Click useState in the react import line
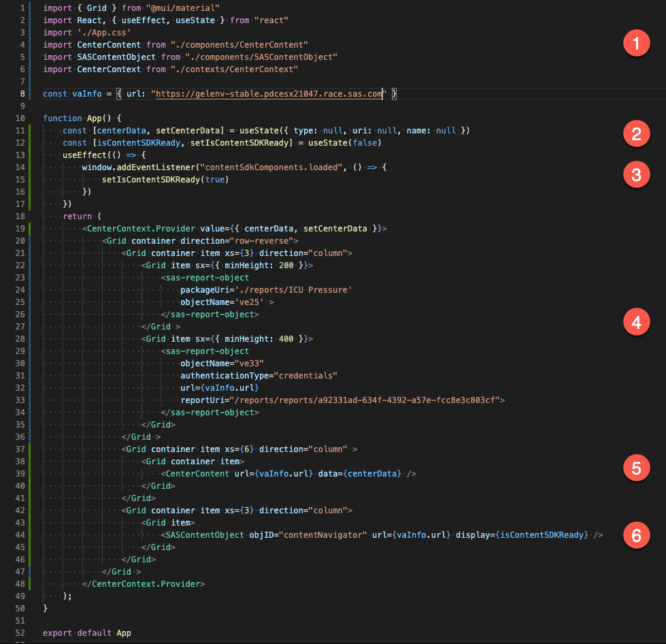 [x=195, y=20]
